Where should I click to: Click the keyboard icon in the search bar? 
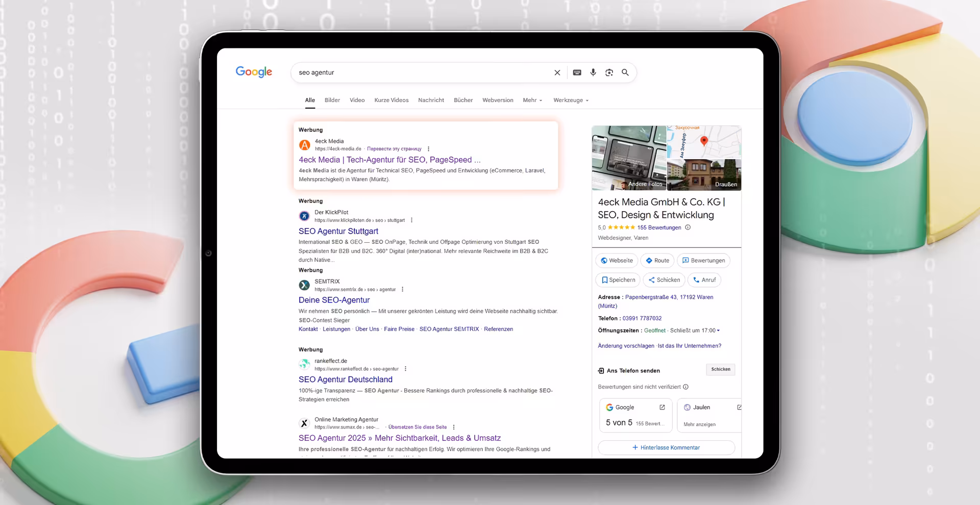click(577, 72)
